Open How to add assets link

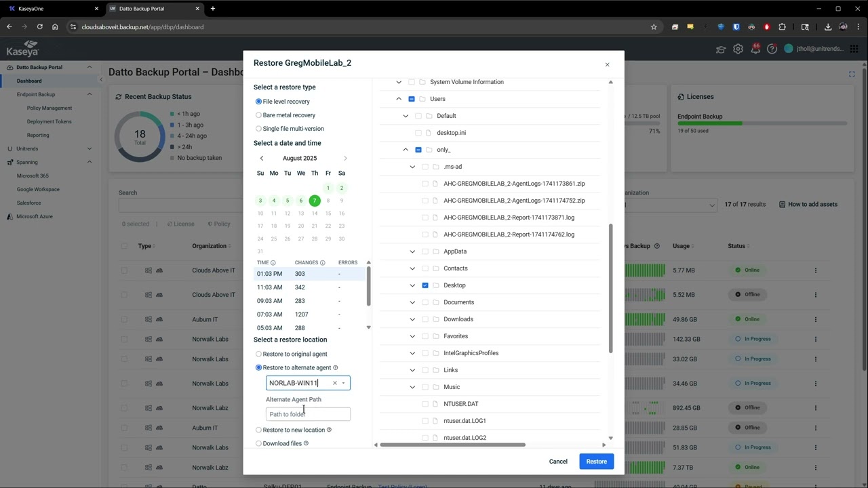[x=808, y=204]
